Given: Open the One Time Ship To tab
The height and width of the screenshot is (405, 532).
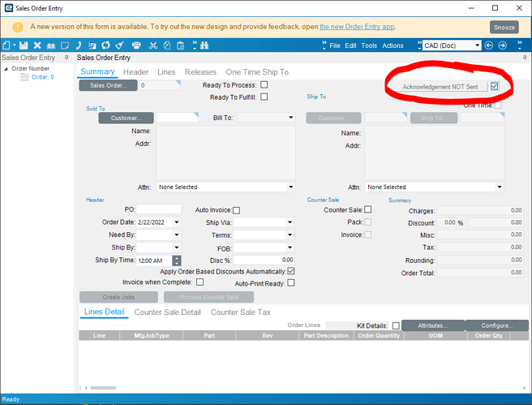Looking at the screenshot, I should [x=257, y=72].
